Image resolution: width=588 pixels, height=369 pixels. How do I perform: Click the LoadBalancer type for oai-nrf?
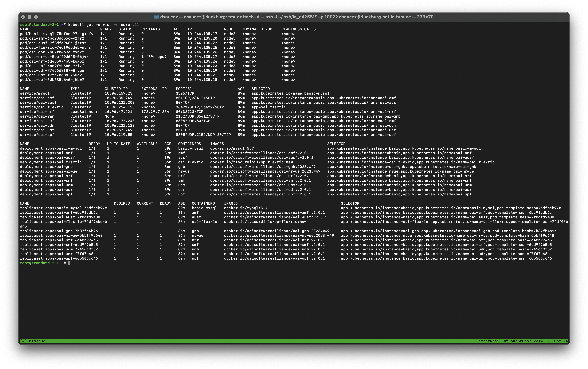pos(84,112)
